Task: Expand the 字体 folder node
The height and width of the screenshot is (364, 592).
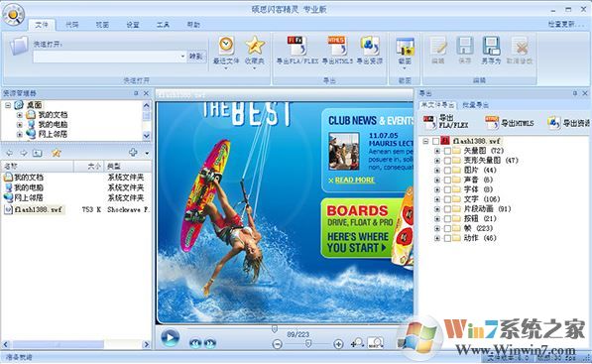Action: [437, 189]
